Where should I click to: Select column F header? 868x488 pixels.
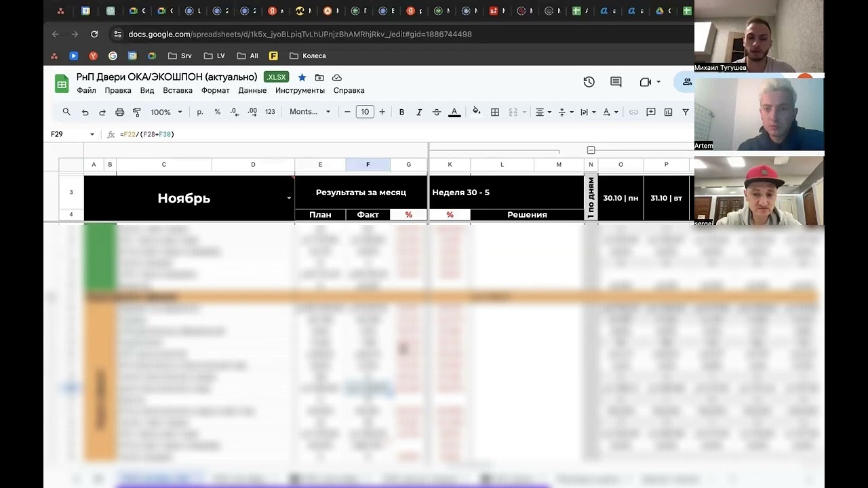(x=368, y=165)
